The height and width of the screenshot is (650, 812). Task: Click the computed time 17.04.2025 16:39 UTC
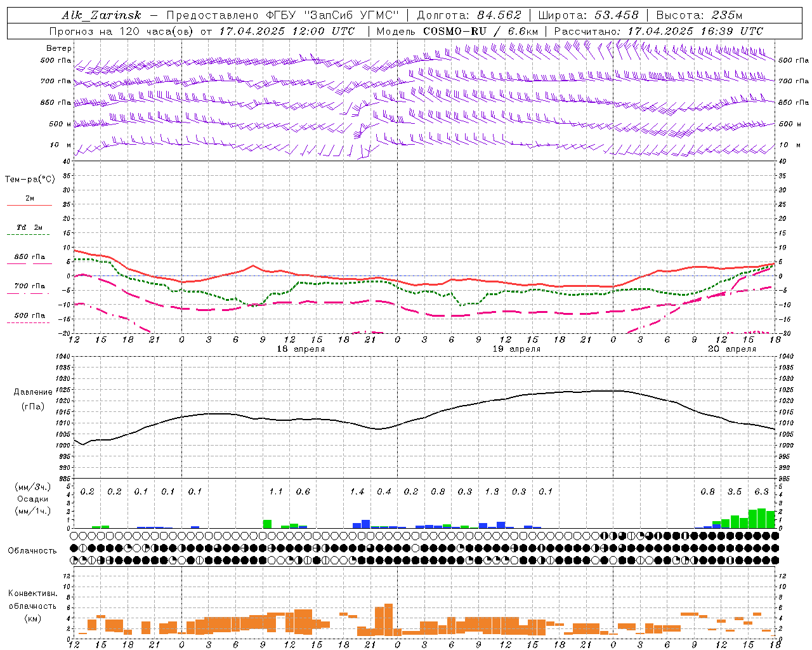[x=695, y=31]
